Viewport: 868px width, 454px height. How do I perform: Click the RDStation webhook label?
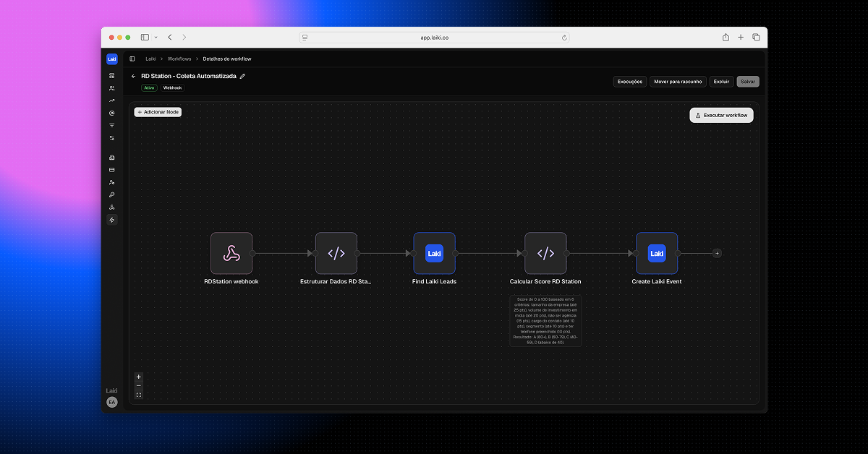231,281
